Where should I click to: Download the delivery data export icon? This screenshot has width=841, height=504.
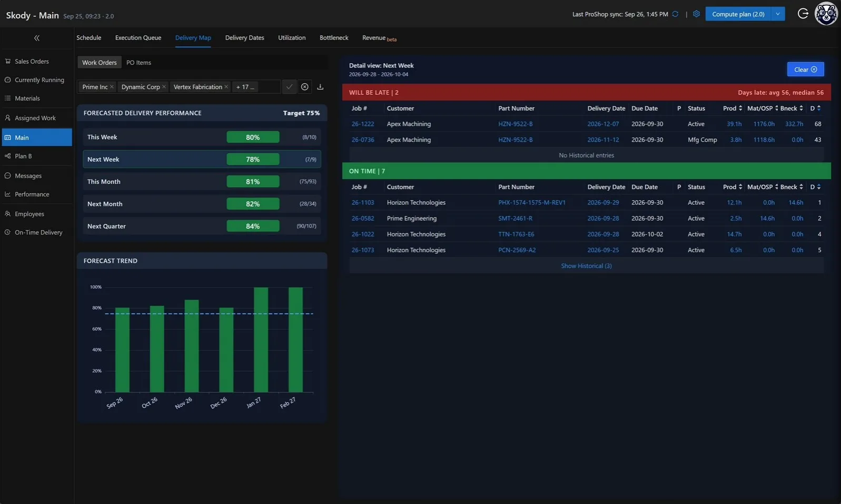tap(320, 87)
